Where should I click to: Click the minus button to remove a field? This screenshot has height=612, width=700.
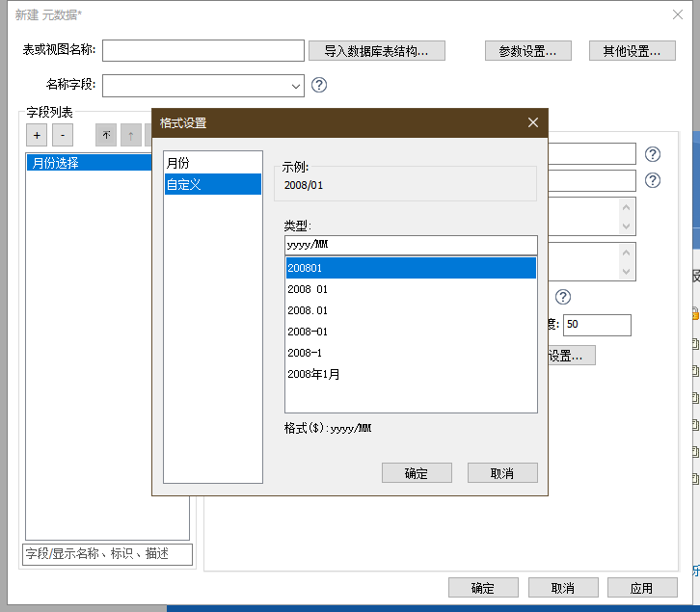click(62, 135)
